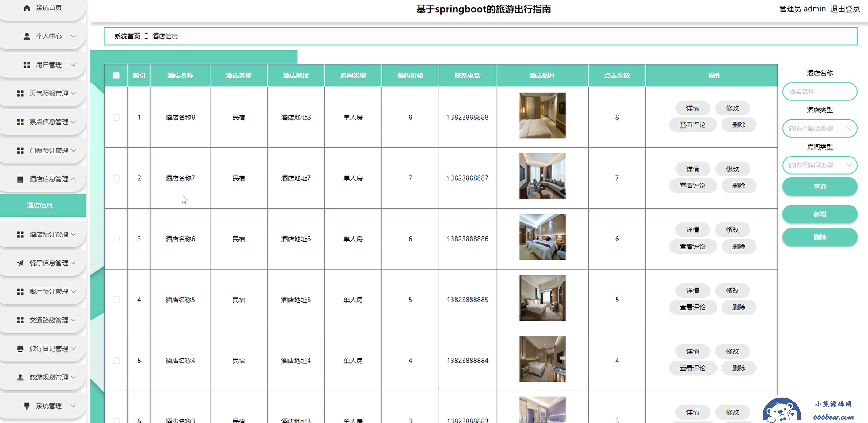Expand the 旅游规划管理 chevron
This screenshot has width=868, height=423.
(x=74, y=378)
